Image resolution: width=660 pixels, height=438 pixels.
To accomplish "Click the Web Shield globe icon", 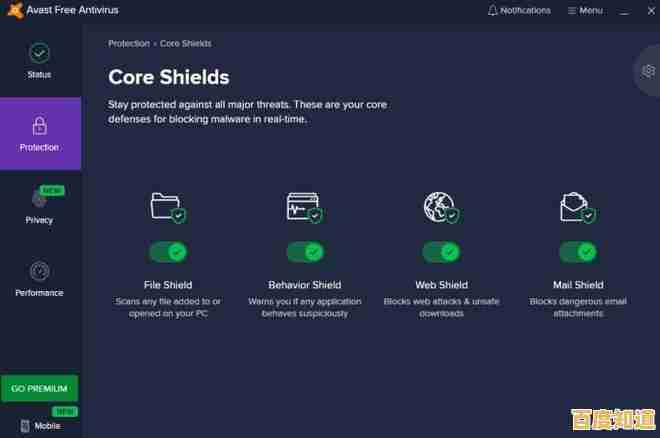I will pyautogui.click(x=440, y=207).
